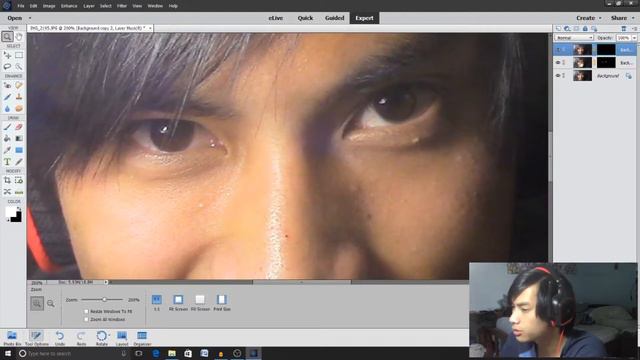Click the Print Size button
The width and height of the screenshot is (640, 360).
(222, 302)
